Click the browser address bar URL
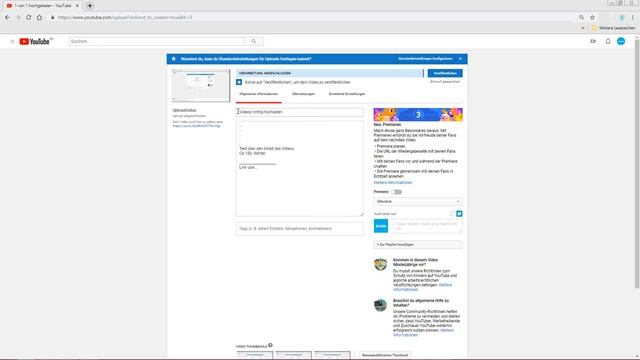This screenshot has height=360, width=640. point(124,18)
